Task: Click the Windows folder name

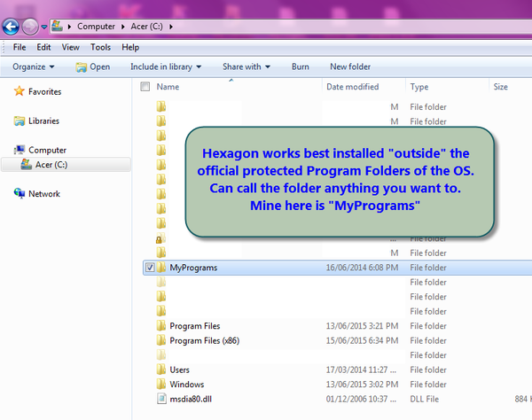Action: 187,384
